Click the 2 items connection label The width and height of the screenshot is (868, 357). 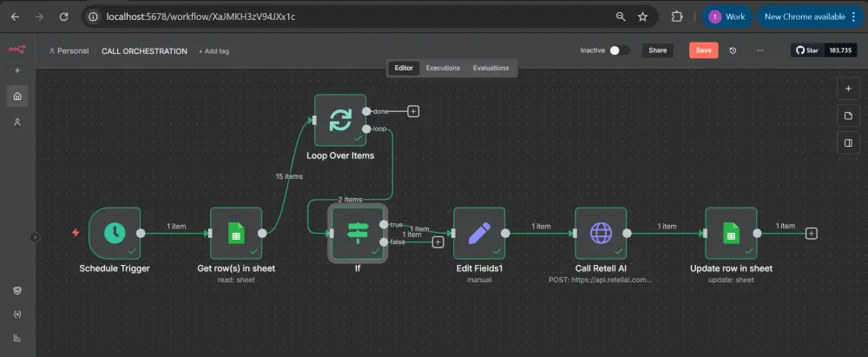pyautogui.click(x=350, y=200)
